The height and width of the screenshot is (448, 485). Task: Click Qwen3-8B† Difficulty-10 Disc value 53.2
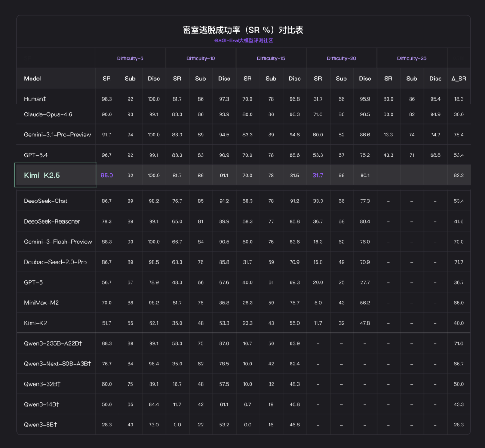point(224,425)
